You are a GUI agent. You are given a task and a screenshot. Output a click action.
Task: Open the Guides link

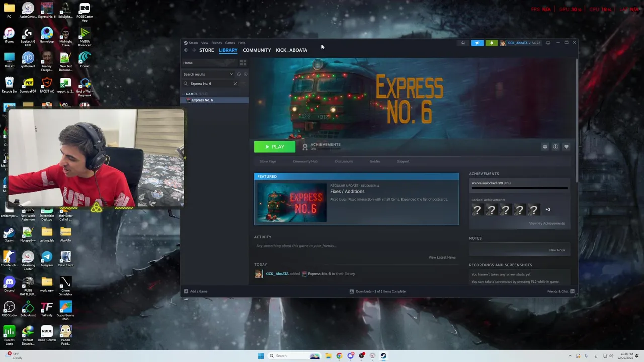[x=375, y=161]
